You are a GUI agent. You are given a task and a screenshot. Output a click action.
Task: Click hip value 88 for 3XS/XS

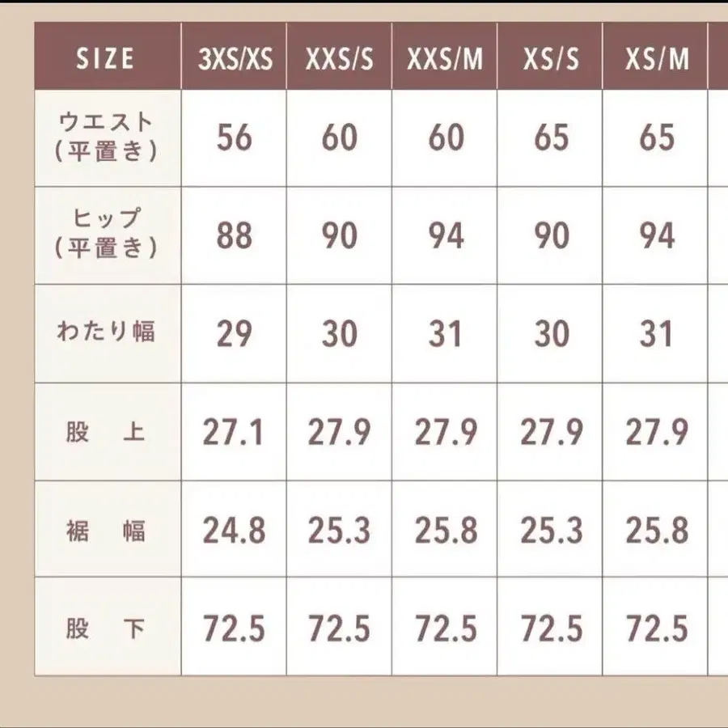pos(234,236)
